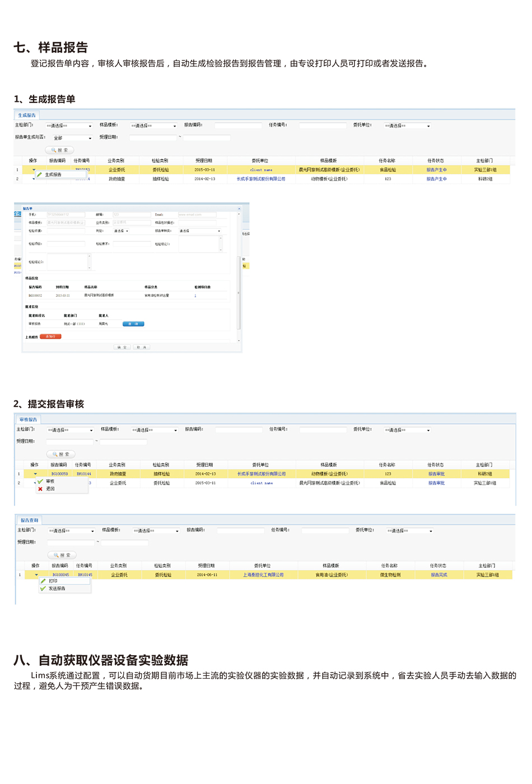Click the blue 查询 button in 报告单 dialog
The height and width of the screenshot is (784, 532).
point(133,324)
